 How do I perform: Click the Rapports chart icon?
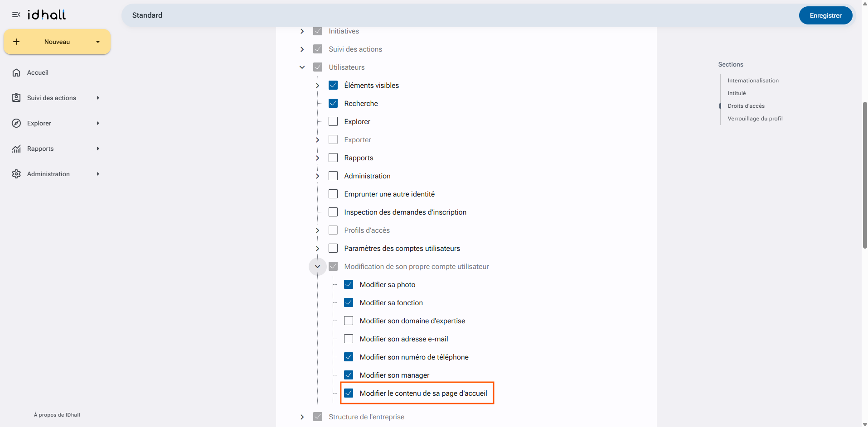(x=16, y=149)
